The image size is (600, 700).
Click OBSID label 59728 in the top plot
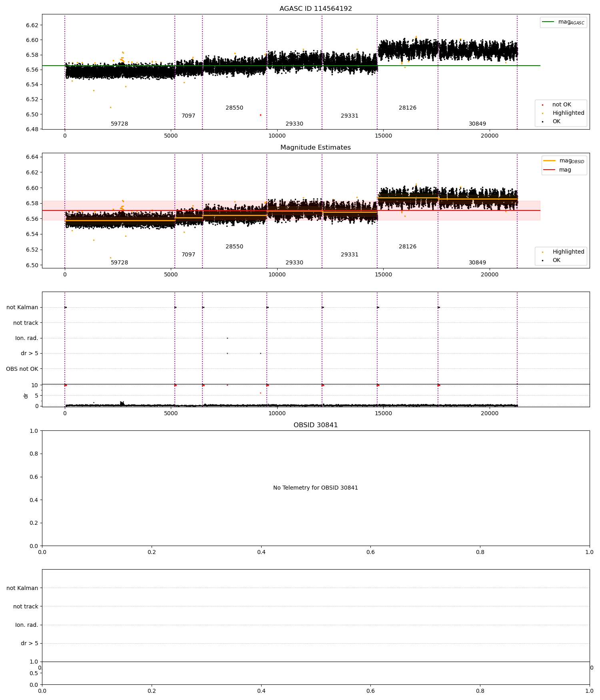[x=120, y=124]
